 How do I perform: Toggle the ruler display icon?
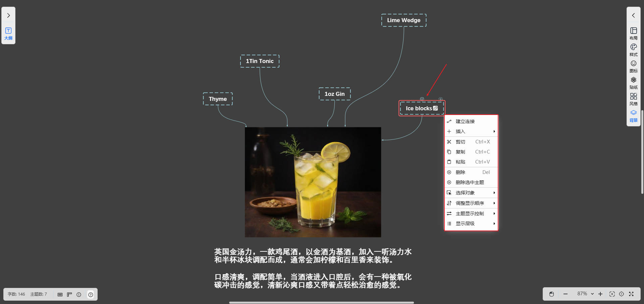[69, 295]
